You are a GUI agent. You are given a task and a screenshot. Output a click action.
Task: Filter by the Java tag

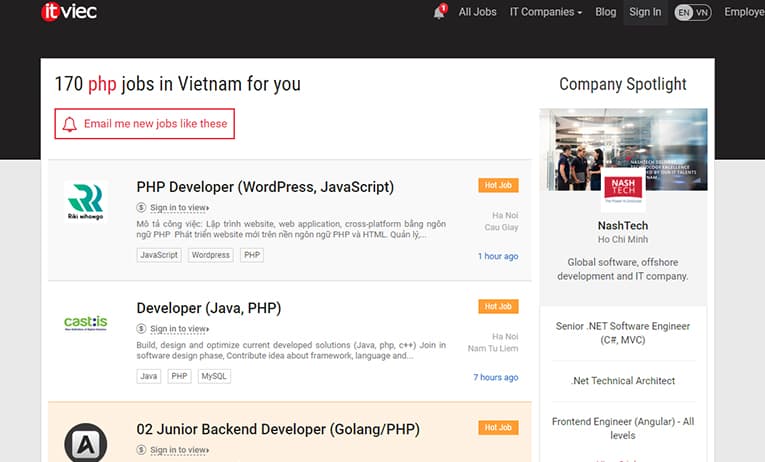149,376
